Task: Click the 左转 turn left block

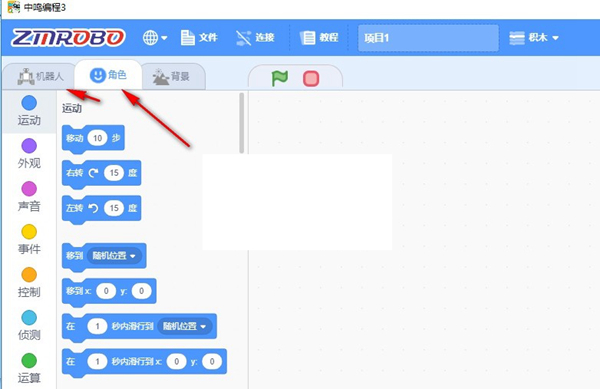Action: pos(101,209)
